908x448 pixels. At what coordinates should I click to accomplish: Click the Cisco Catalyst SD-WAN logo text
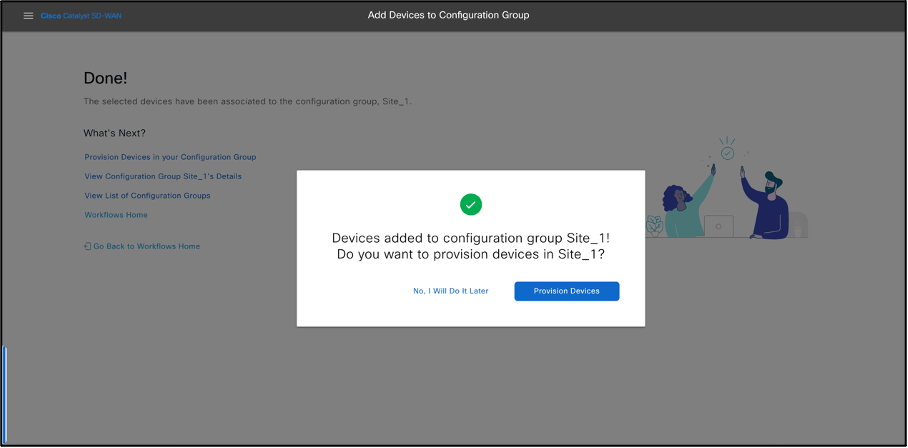click(x=81, y=16)
